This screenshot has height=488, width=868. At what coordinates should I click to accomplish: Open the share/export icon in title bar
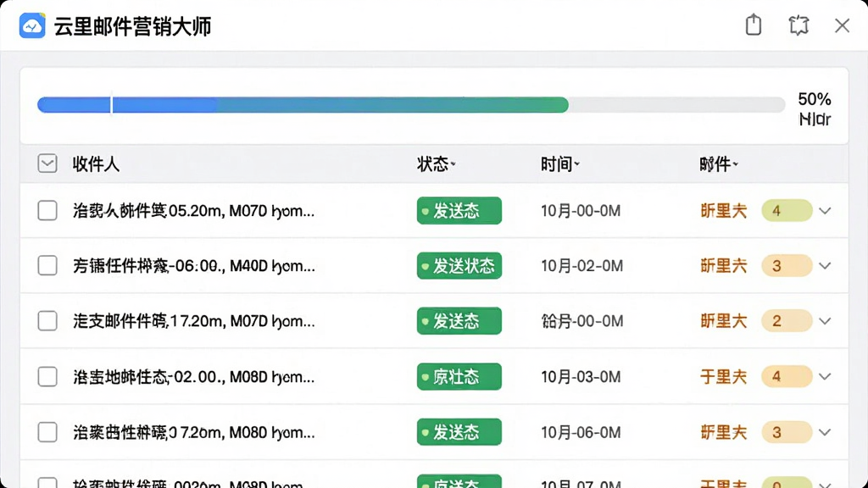[x=754, y=25]
